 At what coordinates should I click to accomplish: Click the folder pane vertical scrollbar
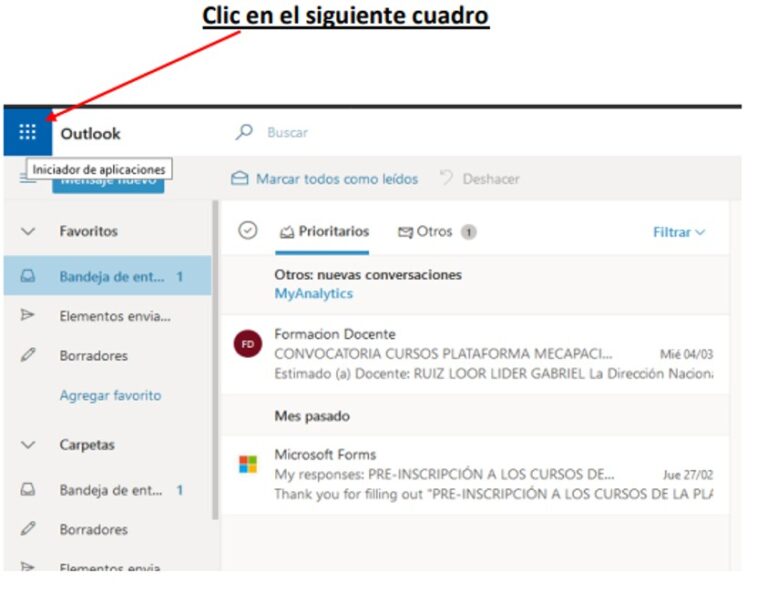click(215, 360)
